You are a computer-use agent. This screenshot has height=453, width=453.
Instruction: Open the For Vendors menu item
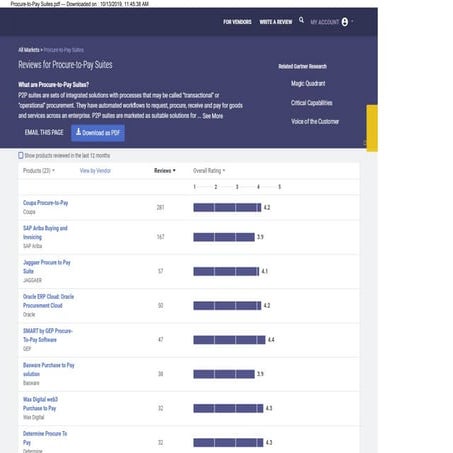(x=237, y=22)
